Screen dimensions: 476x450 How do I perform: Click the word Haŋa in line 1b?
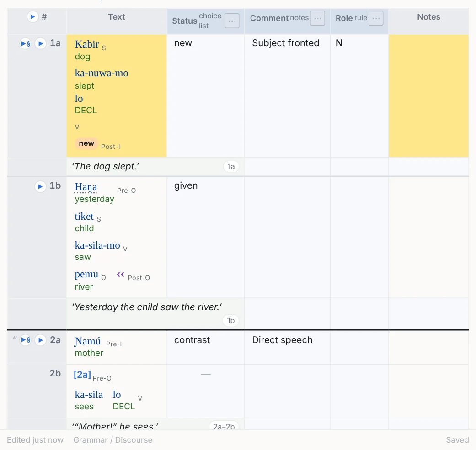pos(86,187)
